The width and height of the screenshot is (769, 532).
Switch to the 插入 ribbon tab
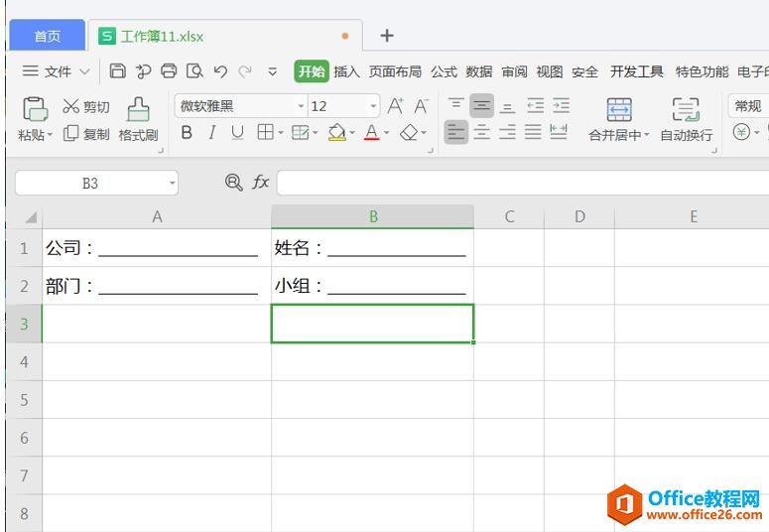coord(346,71)
